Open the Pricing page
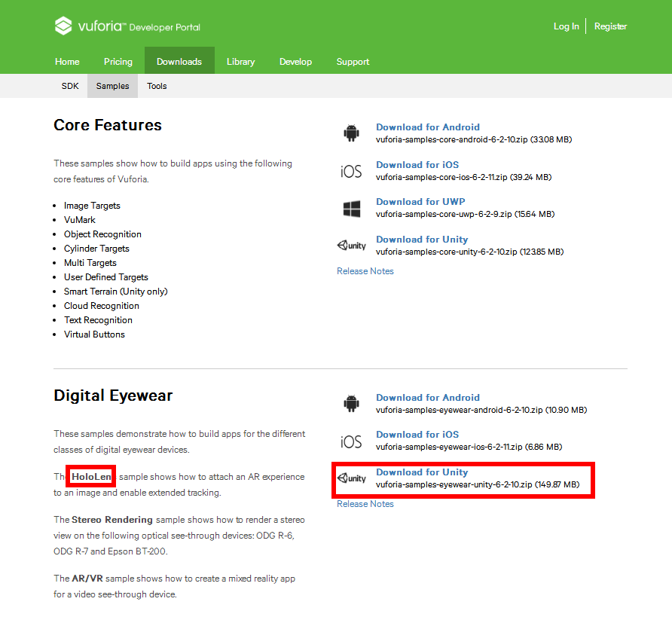 pyautogui.click(x=118, y=62)
